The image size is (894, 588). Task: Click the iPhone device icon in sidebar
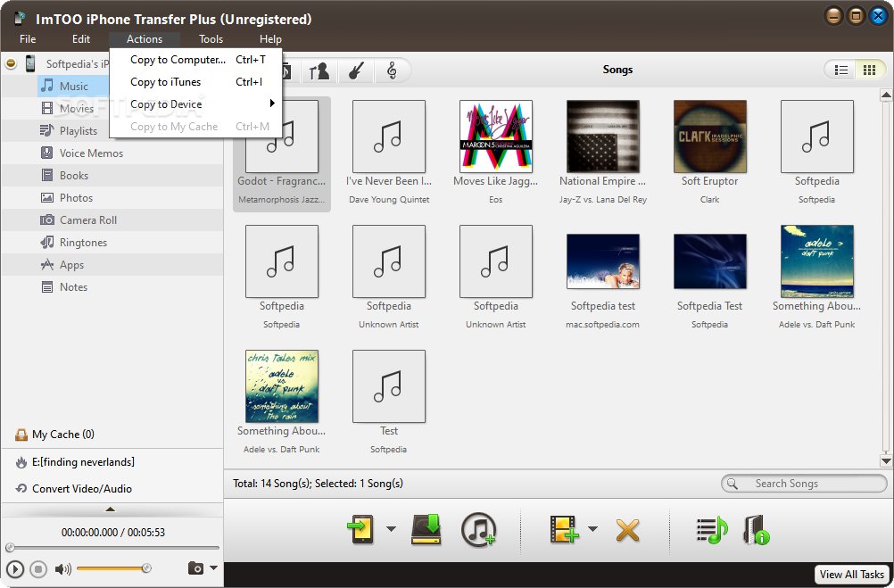click(x=30, y=63)
